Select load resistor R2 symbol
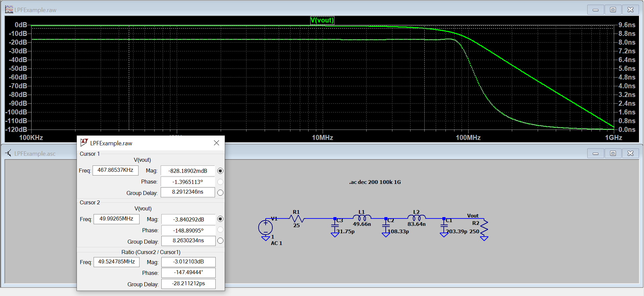 click(x=484, y=228)
